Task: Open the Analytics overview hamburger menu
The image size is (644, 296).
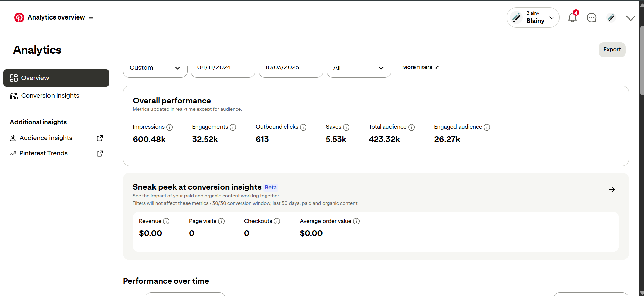Action: tap(91, 17)
